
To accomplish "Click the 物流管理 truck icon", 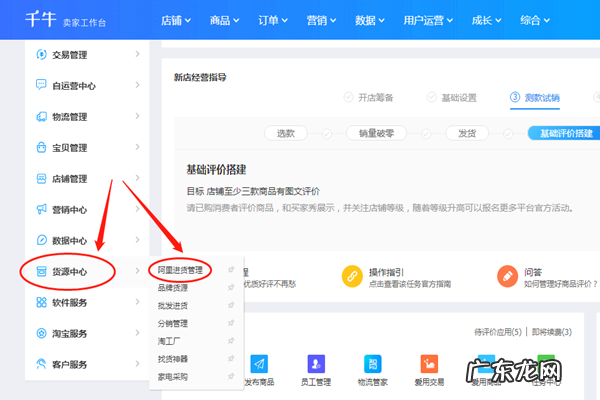I will coord(41,116).
